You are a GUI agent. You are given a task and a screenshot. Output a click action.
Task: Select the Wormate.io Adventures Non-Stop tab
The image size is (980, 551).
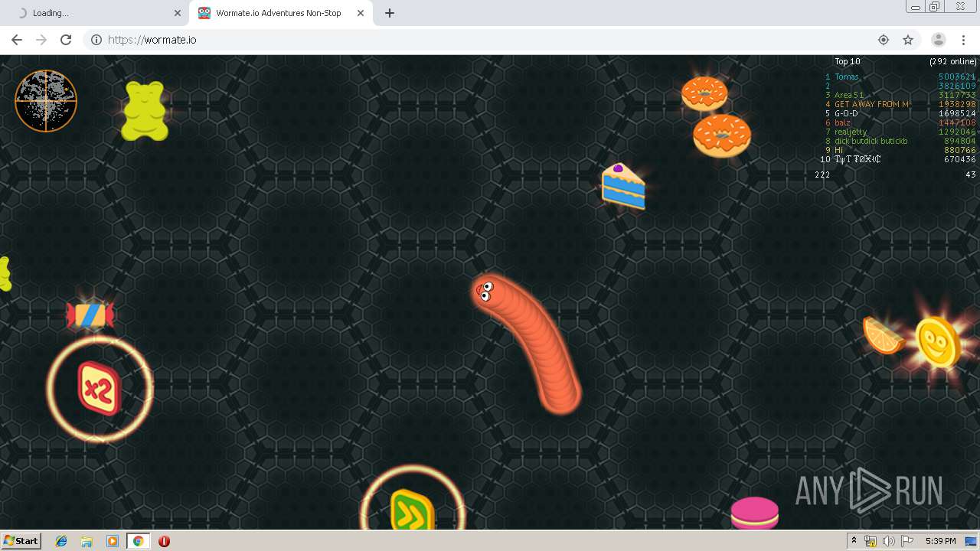coord(280,13)
